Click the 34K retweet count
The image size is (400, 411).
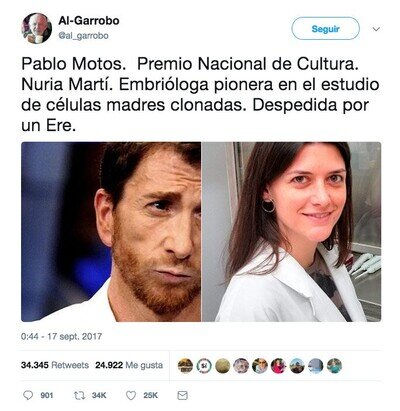[99, 395]
